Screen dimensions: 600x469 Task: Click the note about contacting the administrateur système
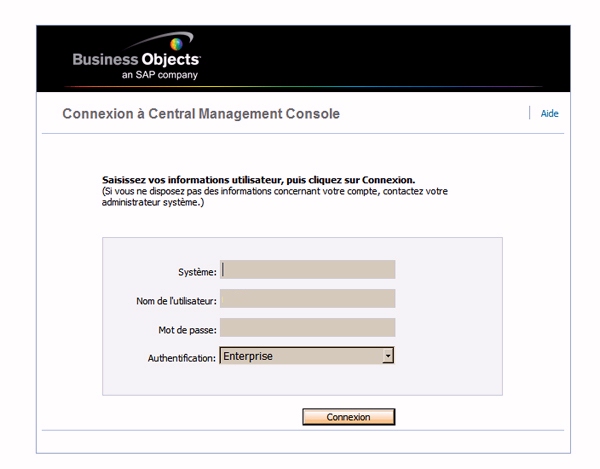268,195
